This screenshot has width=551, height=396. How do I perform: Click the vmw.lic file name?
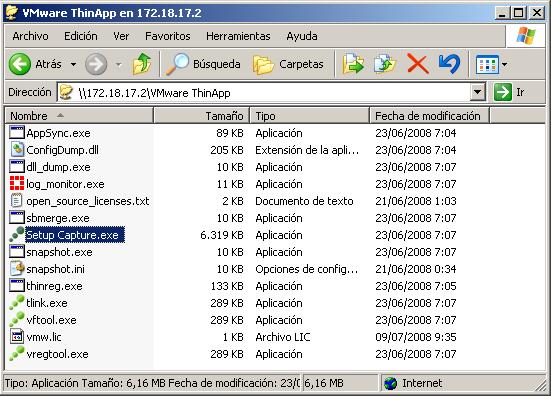click(44, 337)
